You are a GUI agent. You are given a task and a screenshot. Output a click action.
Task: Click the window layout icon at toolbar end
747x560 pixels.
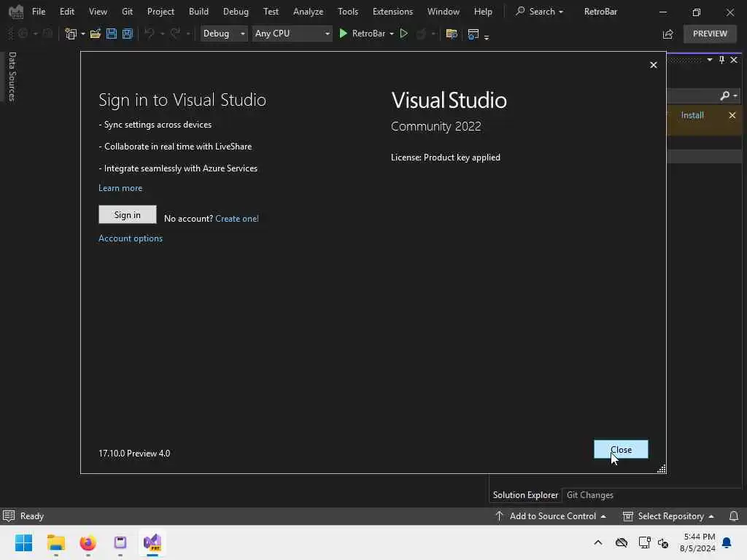473,34
